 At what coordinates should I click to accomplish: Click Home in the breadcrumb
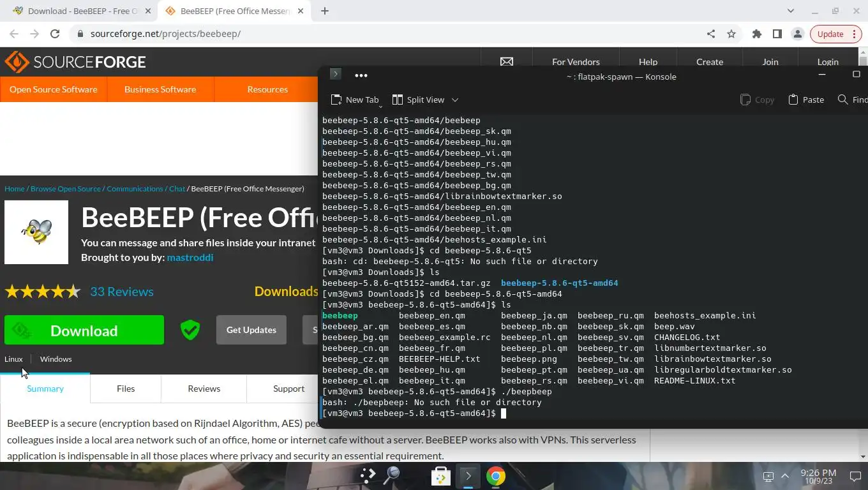tap(15, 189)
